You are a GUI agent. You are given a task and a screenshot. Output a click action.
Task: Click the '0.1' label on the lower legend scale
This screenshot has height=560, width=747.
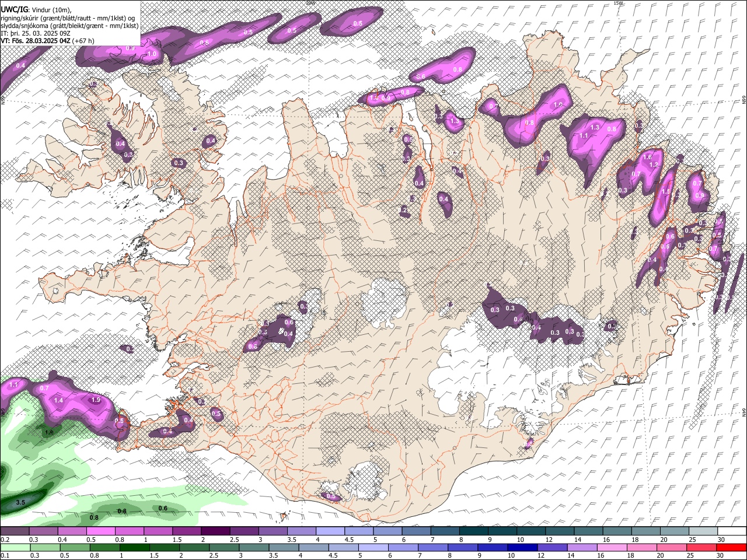pos(5,555)
